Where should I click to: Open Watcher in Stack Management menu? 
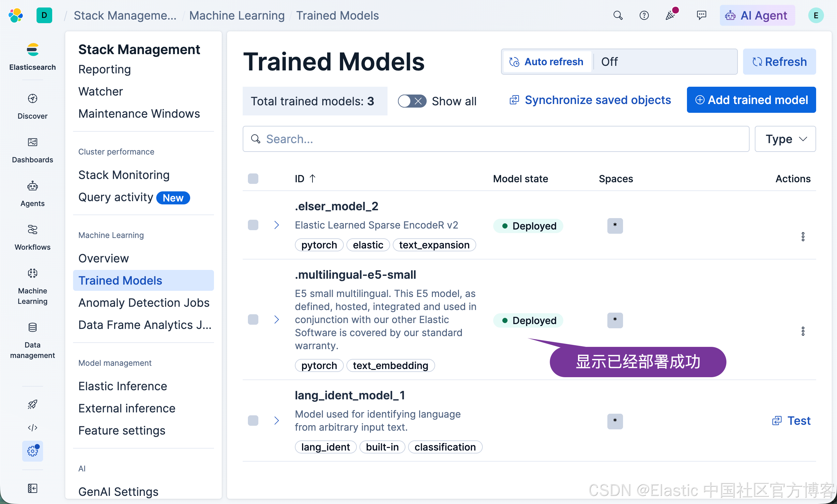point(100,91)
